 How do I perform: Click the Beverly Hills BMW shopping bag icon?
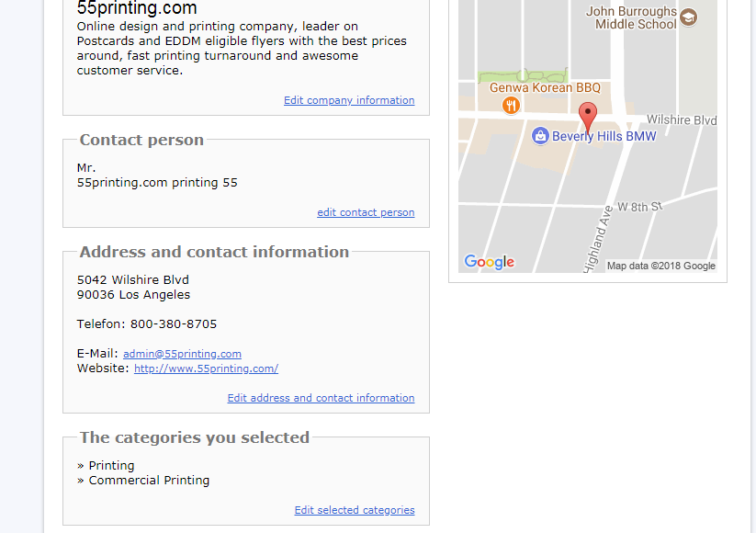(x=540, y=136)
